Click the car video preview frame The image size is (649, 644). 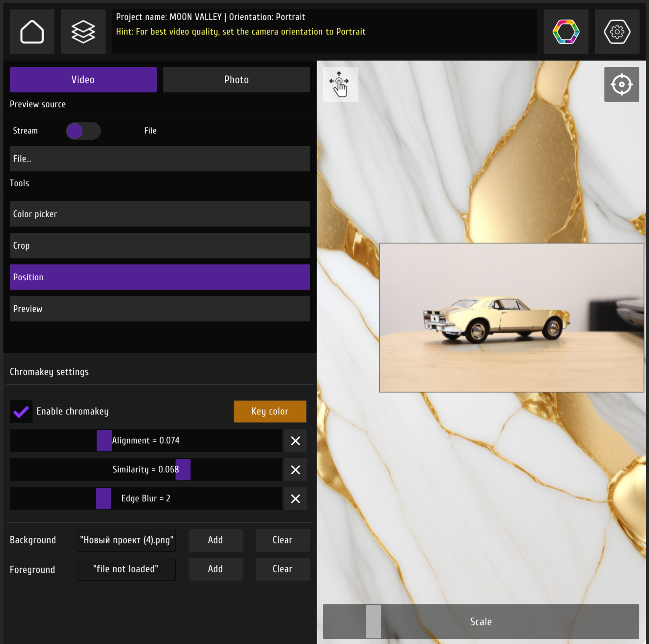(x=511, y=318)
